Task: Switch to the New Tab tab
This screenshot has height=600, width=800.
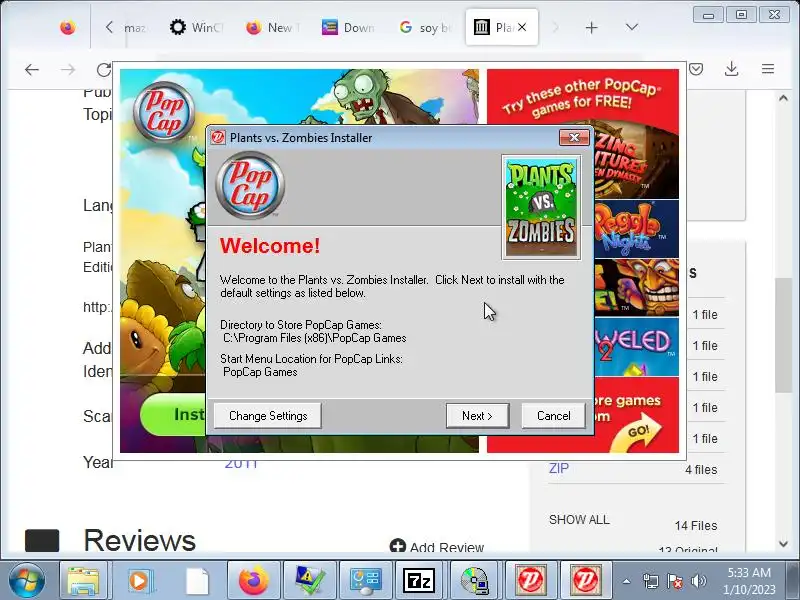Action: pos(273,27)
